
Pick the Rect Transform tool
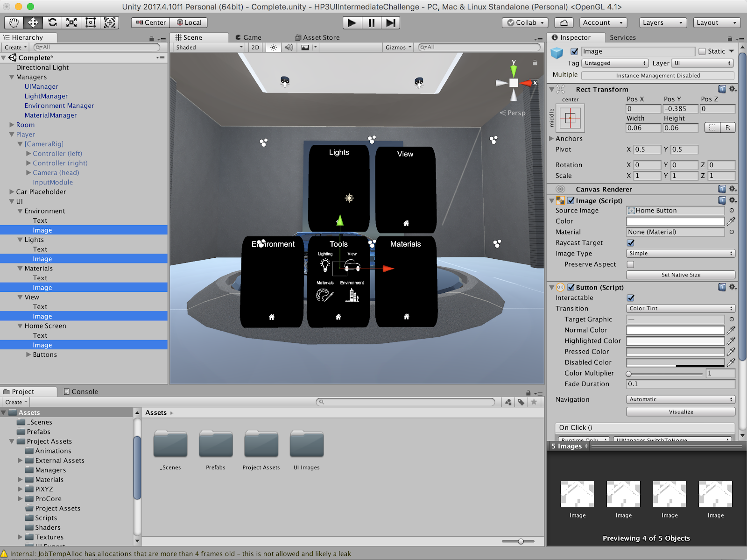click(x=91, y=22)
